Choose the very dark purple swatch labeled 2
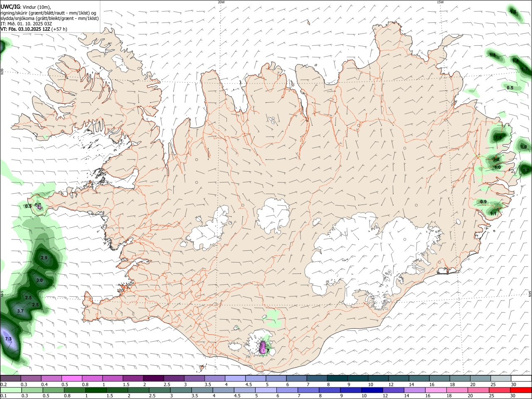532x399 pixels. pos(153,378)
